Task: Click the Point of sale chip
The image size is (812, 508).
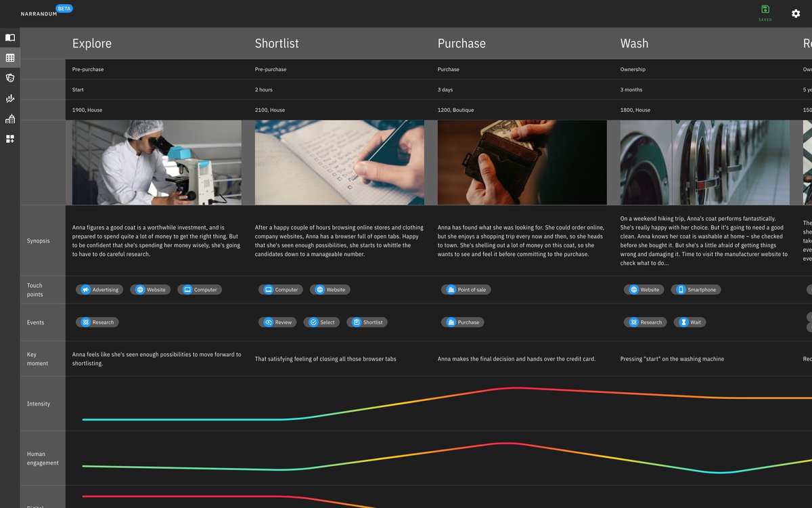Action: [x=466, y=289]
